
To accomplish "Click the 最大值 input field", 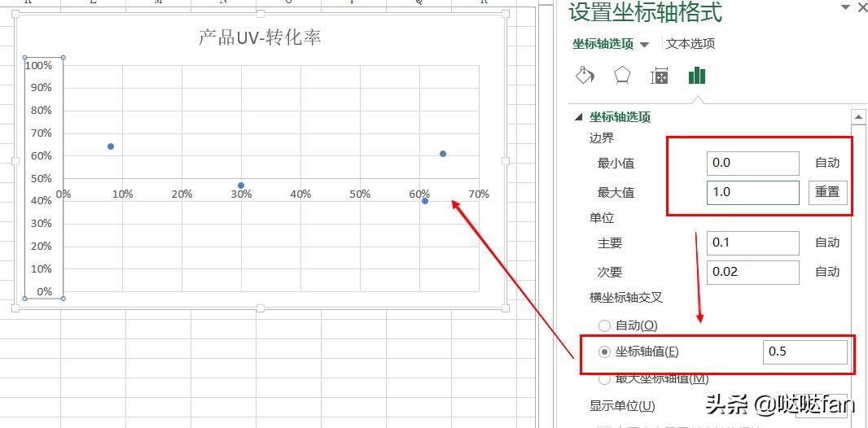I will [753, 193].
